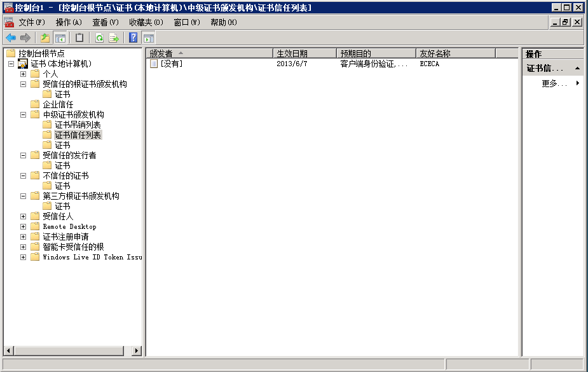Image resolution: width=588 pixels, height=372 pixels.
Task: Select the 证书吊销列表 tree item
Action: coord(78,125)
